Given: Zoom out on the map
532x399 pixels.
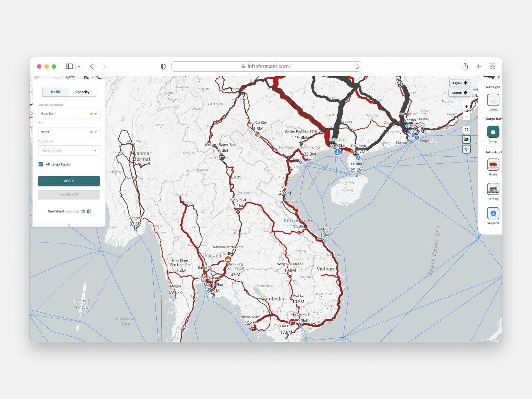Looking at the screenshot, I should point(466,116).
